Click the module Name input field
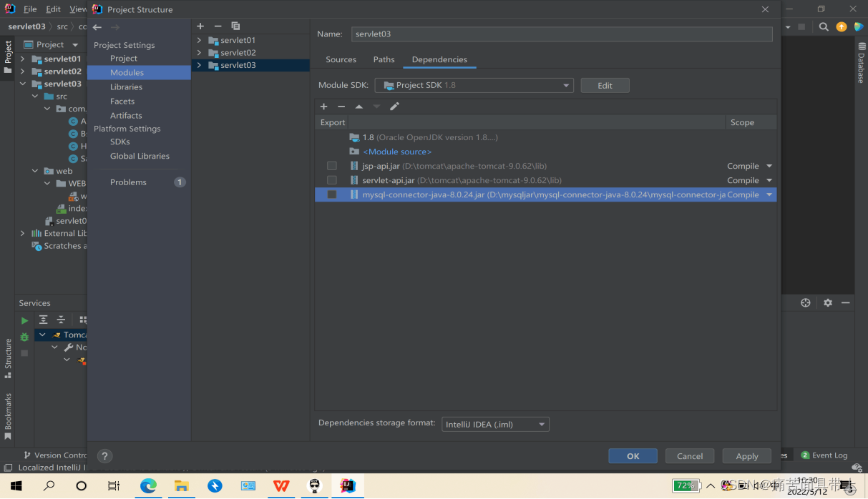Viewport: 868px width, 499px height. (x=562, y=34)
